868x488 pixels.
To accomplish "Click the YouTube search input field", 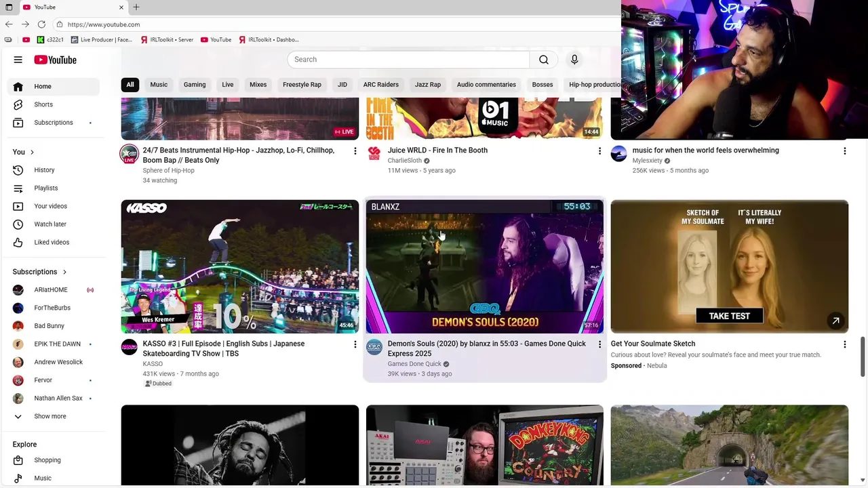I will pos(408,60).
